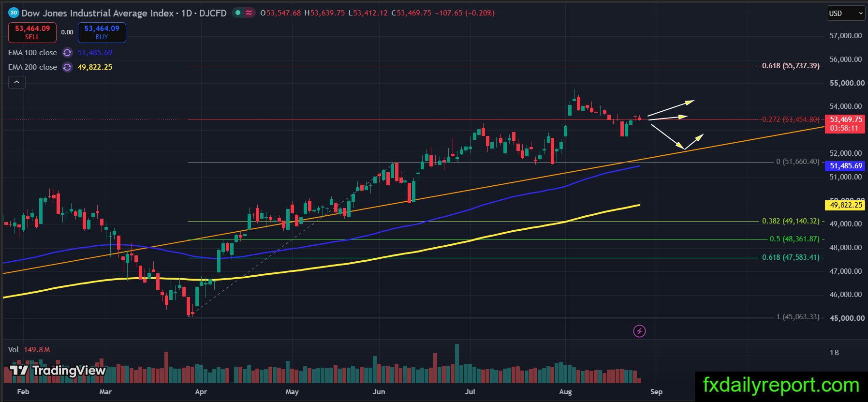
Task: Click the 51,000.00 price axis label
Action: coord(846,177)
